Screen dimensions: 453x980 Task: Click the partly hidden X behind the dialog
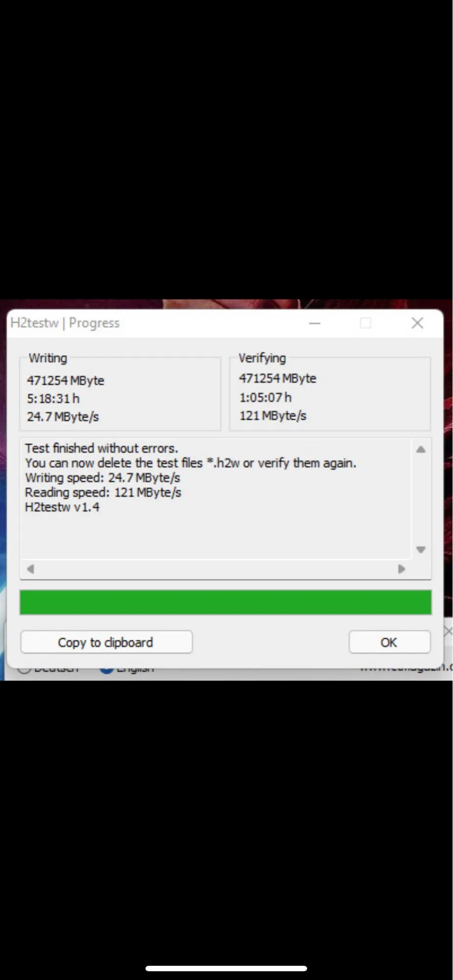click(448, 631)
